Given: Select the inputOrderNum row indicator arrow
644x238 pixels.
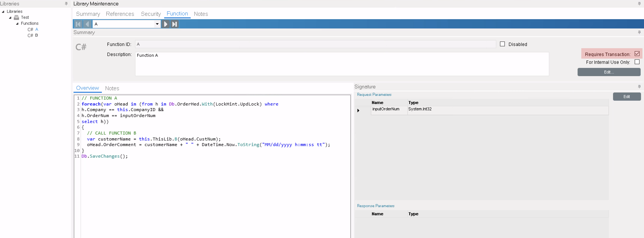Looking at the screenshot, I should (x=358, y=111).
